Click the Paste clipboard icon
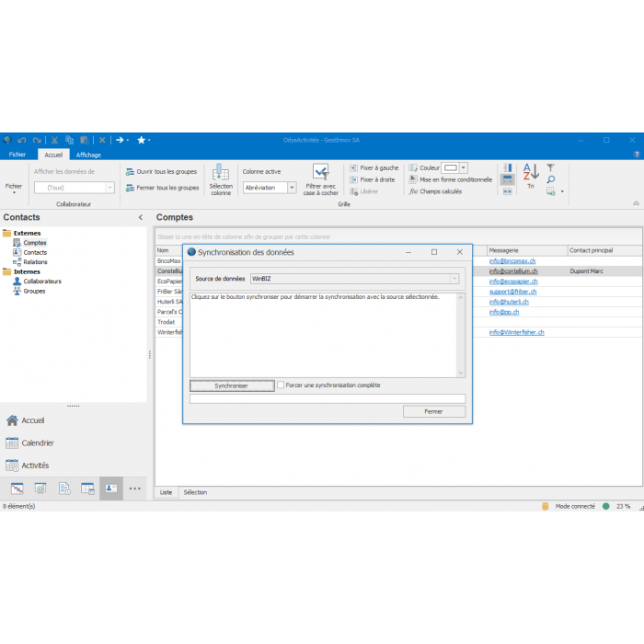644x644 pixels. click(85, 140)
